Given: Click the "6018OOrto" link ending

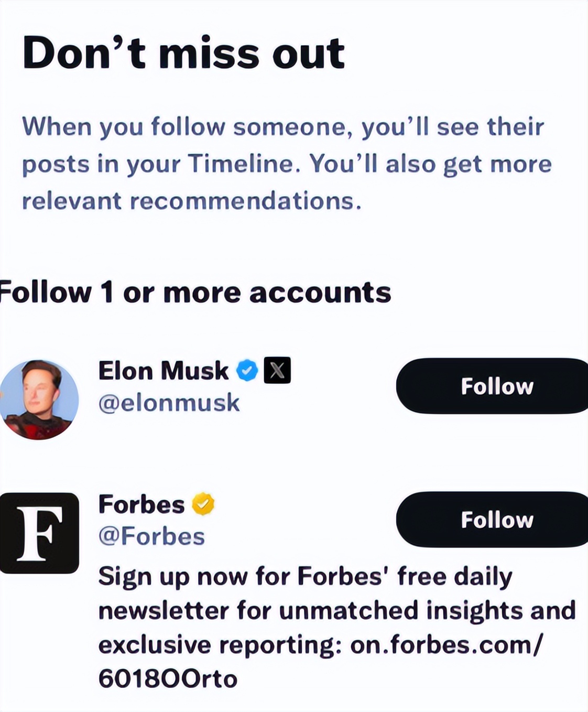Looking at the screenshot, I should [168, 679].
